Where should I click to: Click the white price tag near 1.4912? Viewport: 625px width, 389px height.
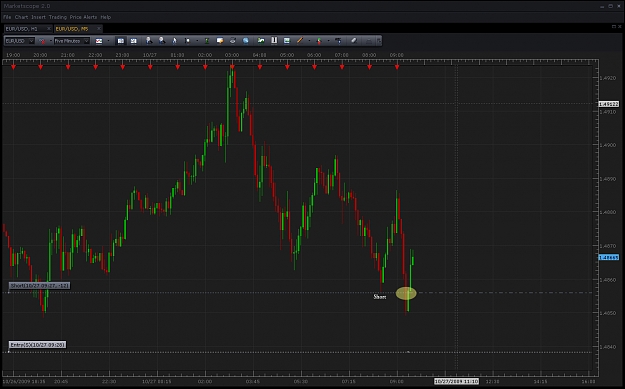point(609,104)
